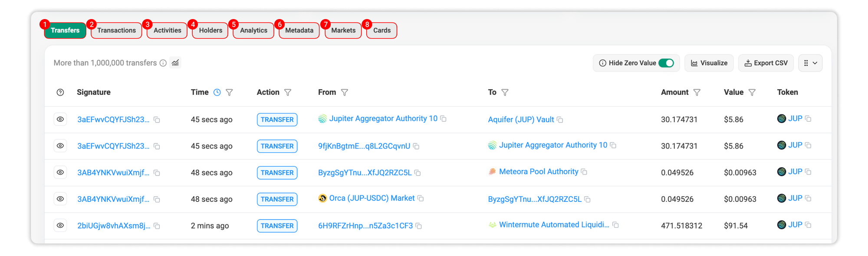Image resolution: width=868 pixels, height=256 pixels.
Task: Copy signature of the 2biUGjw8vhAXsm8j transaction
Action: [157, 226]
